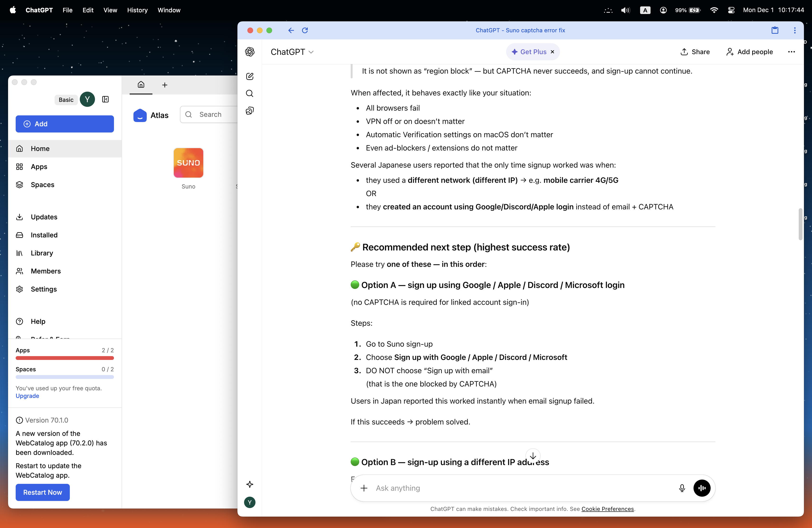Expand the ChatGPT model selector dropdown
Image resolution: width=812 pixels, height=528 pixels.
click(292, 52)
